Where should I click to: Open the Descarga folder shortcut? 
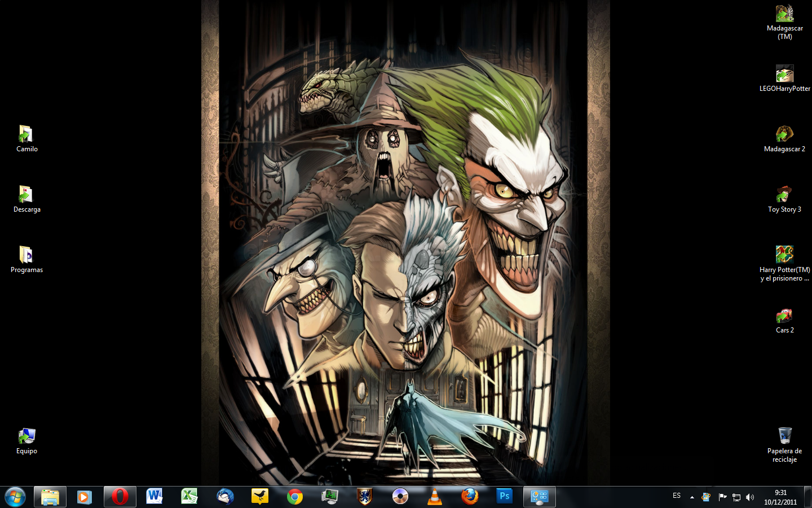(27, 199)
